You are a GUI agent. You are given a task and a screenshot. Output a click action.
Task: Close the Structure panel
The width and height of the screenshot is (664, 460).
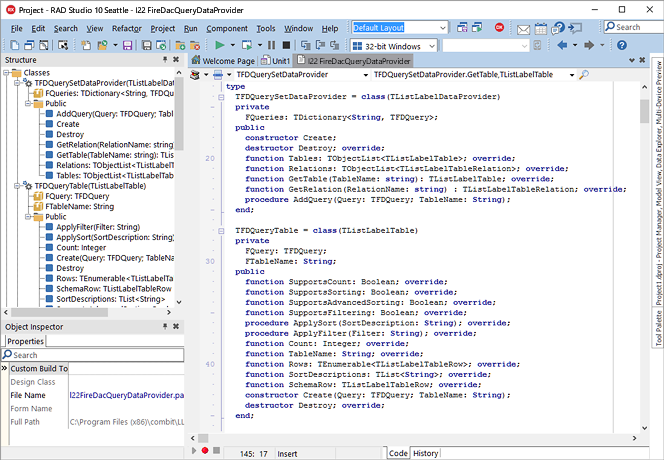[176, 60]
